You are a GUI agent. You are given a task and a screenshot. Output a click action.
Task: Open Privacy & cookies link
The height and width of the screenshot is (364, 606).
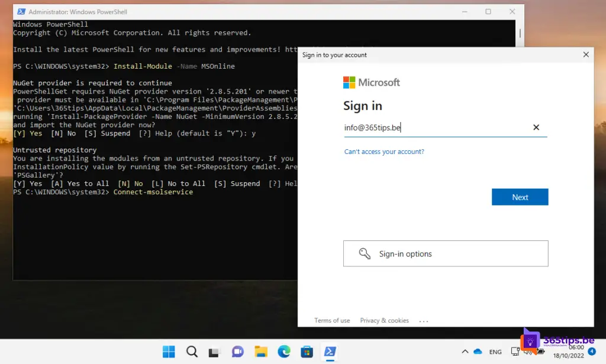(384, 321)
